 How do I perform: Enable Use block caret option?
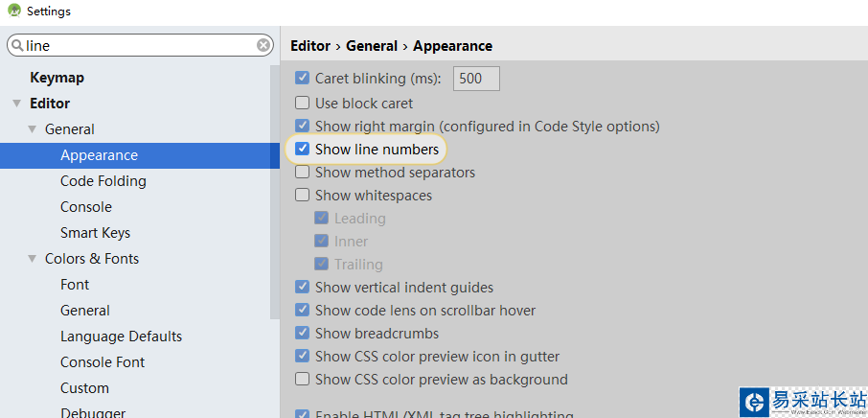click(303, 104)
